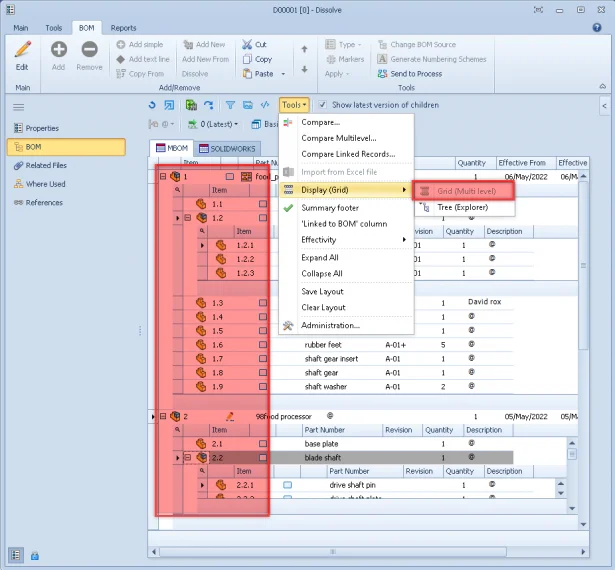Open Related Files in the left panel
Image resolution: width=615 pixels, height=570 pixels.
point(46,166)
